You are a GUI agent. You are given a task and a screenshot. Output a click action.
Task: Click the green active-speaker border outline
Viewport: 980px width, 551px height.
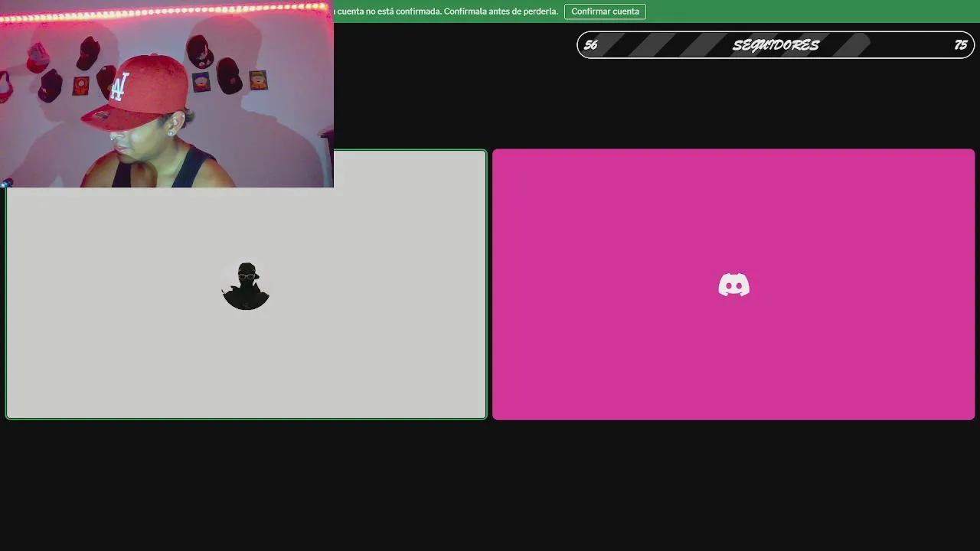[246, 418]
